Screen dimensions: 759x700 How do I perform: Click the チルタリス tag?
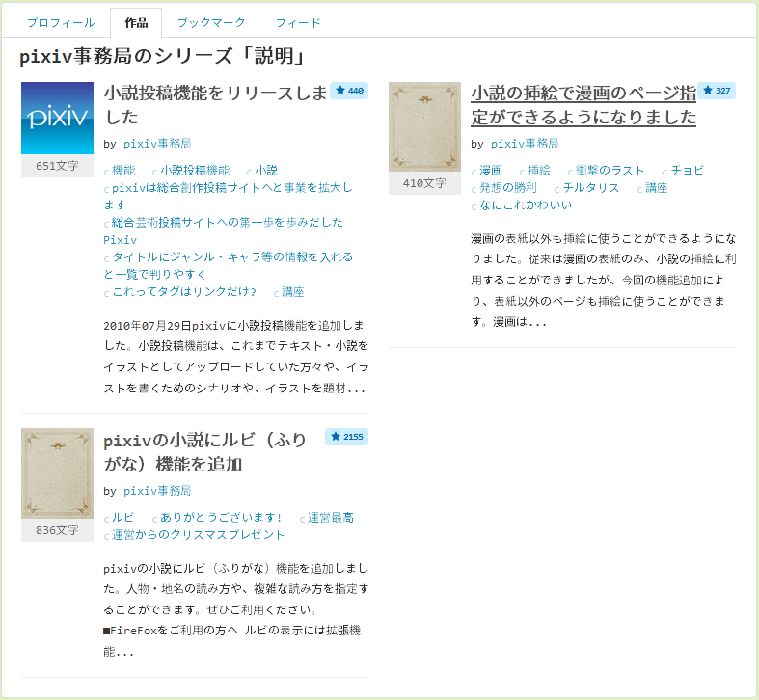click(x=591, y=188)
